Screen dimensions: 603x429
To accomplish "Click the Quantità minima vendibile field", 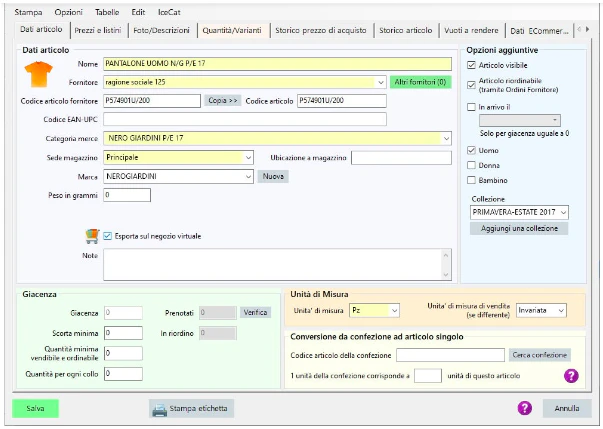I will pyautogui.click(x=123, y=353).
